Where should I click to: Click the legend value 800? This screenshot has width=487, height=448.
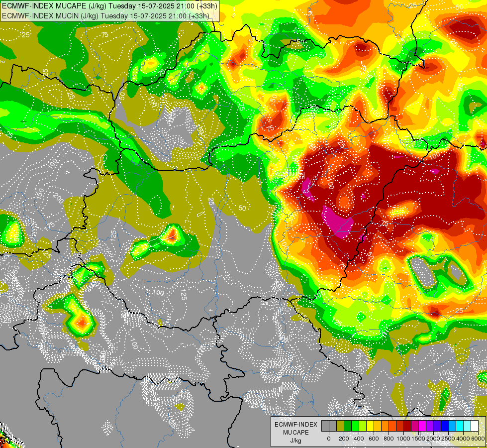click(x=389, y=439)
